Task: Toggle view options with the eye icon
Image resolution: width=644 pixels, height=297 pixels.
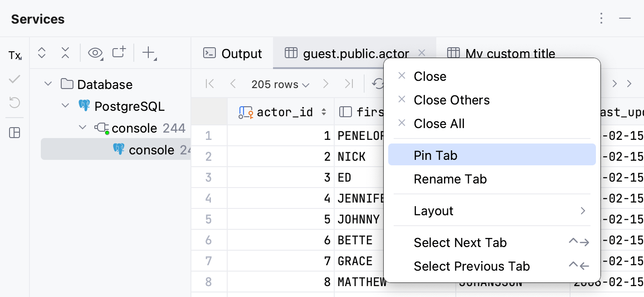Action: (x=95, y=53)
